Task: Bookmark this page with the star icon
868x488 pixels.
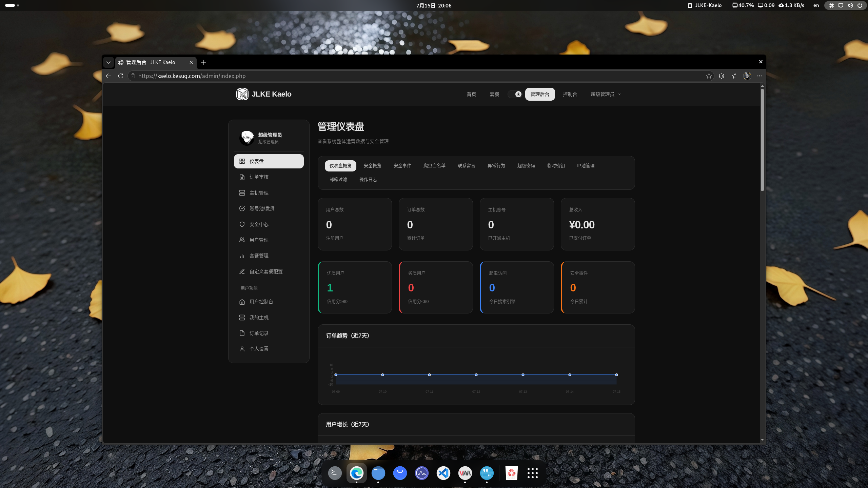Action: pyautogui.click(x=709, y=76)
